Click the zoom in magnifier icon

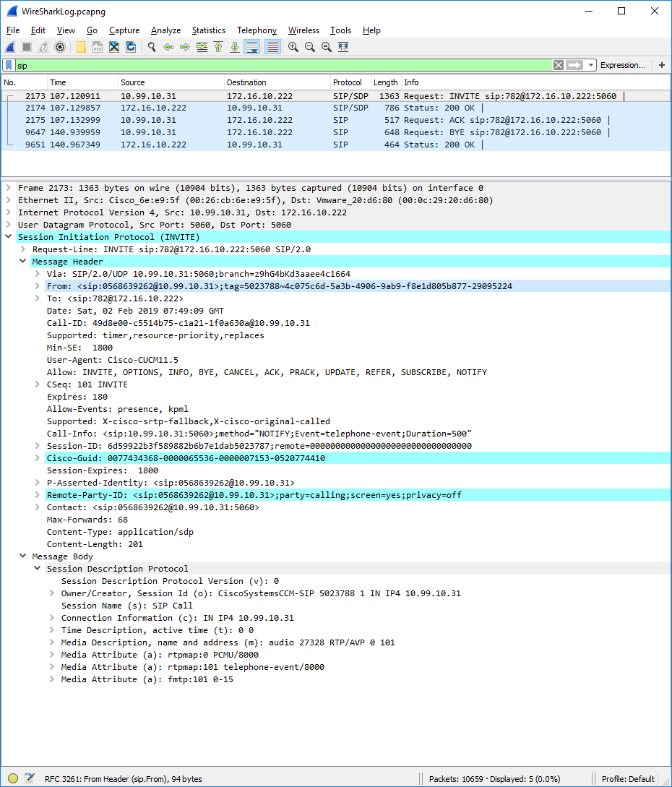pyautogui.click(x=293, y=47)
